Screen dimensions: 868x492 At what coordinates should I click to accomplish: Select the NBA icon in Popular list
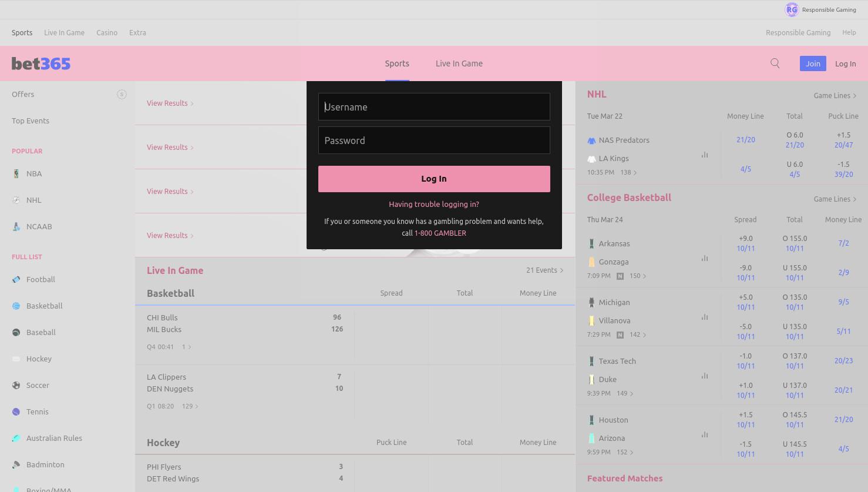[x=16, y=173]
